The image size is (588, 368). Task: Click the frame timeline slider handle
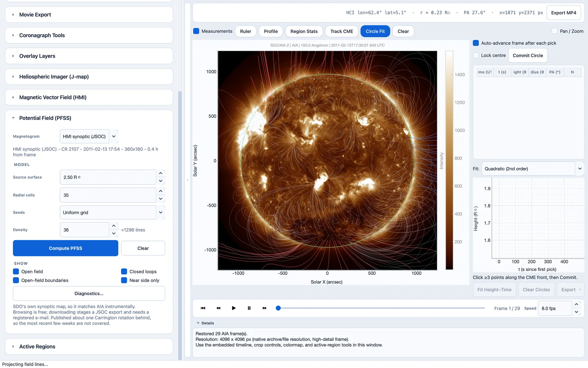click(278, 308)
